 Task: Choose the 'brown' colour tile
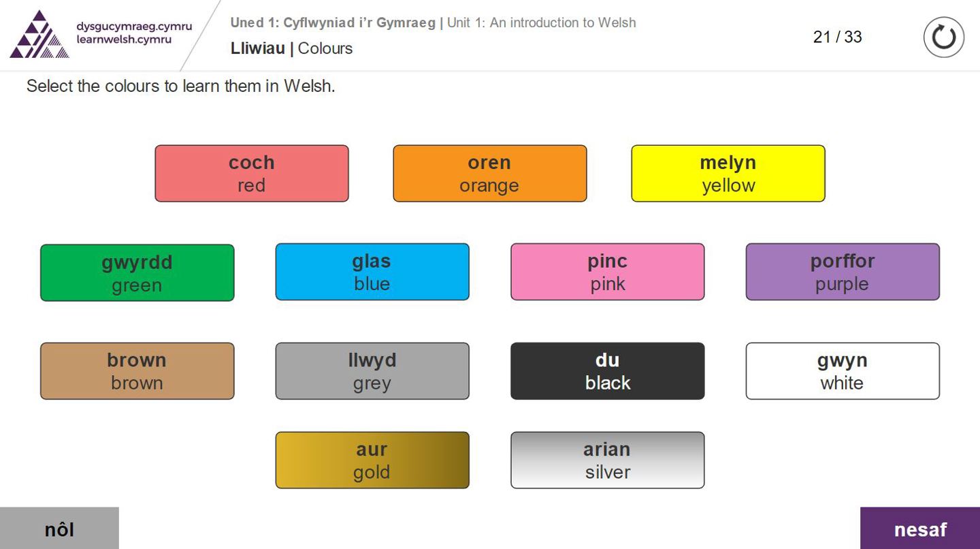click(x=137, y=371)
